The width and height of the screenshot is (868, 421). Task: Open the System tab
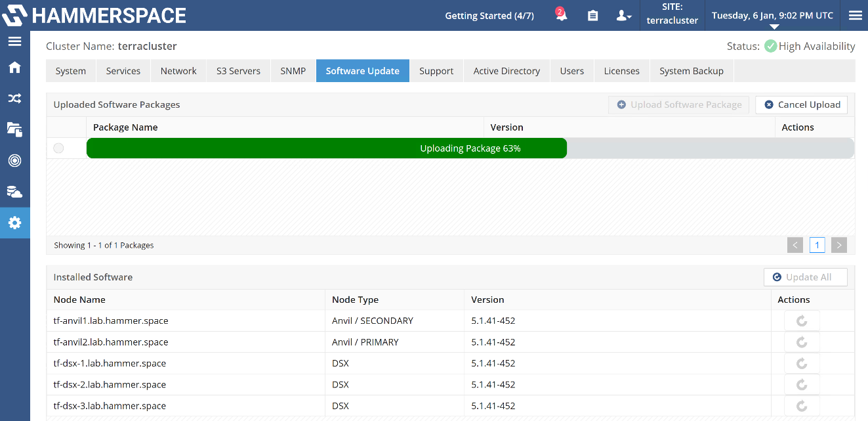coord(71,71)
